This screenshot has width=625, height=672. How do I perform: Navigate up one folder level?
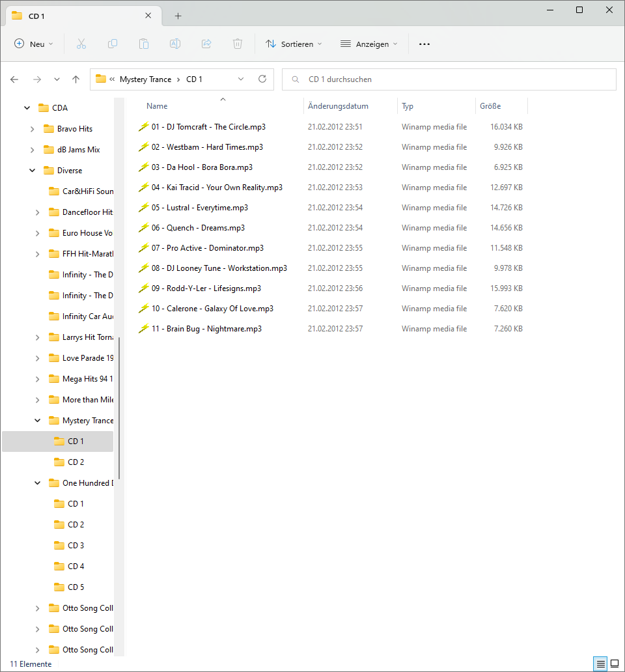(75, 78)
